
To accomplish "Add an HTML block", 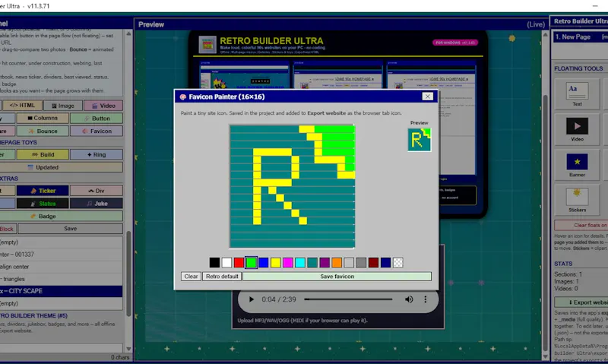I will [x=22, y=106].
